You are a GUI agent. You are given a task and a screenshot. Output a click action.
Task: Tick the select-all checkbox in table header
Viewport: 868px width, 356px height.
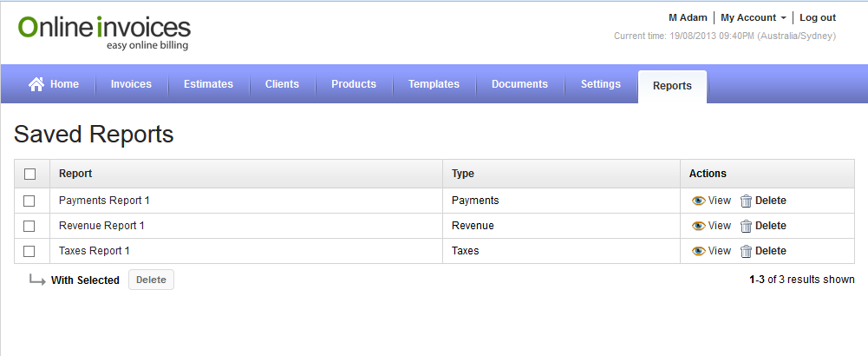pos(29,174)
